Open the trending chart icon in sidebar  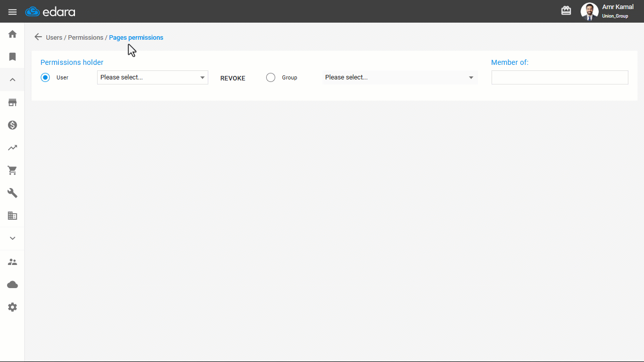pyautogui.click(x=13, y=148)
